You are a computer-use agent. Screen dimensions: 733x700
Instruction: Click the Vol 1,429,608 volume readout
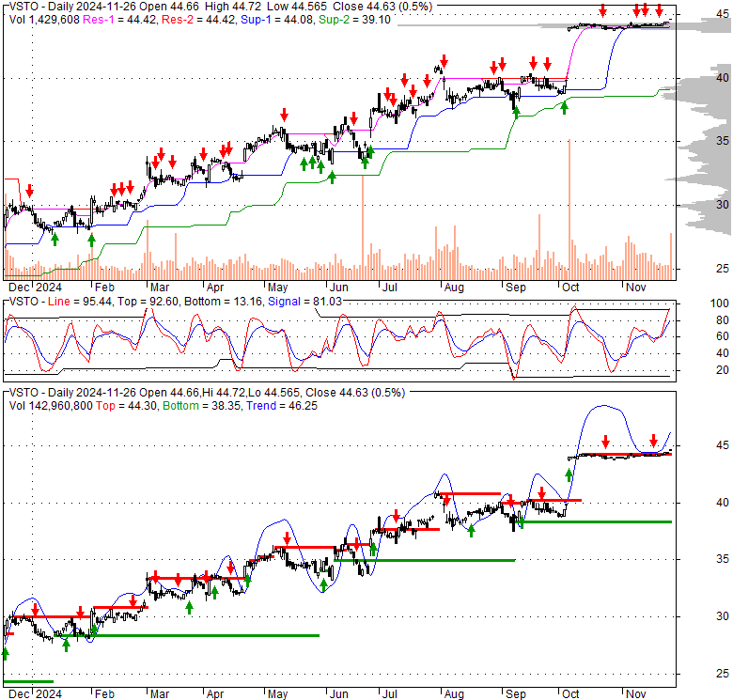point(44,20)
